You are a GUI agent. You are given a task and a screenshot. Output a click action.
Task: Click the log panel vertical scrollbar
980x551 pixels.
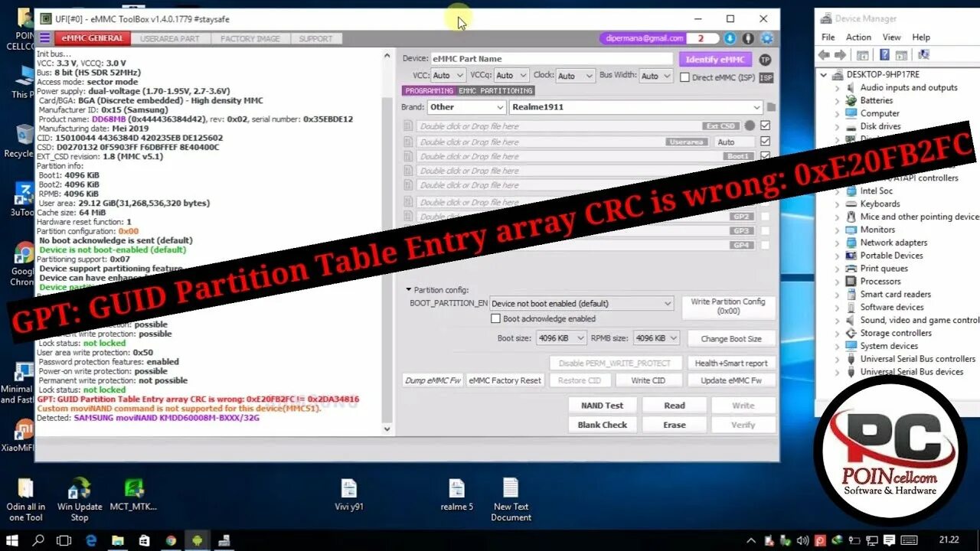[x=387, y=242]
